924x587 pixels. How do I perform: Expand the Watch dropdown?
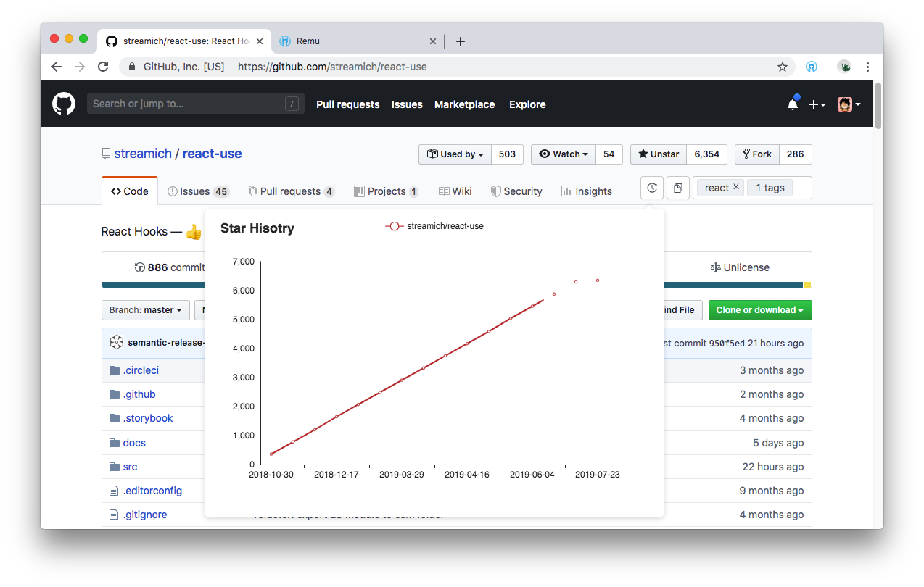click(x=564, y=154)
